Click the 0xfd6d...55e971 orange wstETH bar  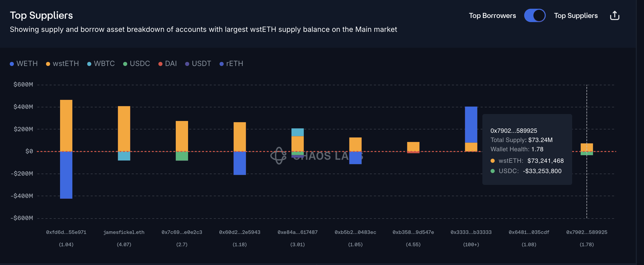pyautogui.click(x=66, y=125)
